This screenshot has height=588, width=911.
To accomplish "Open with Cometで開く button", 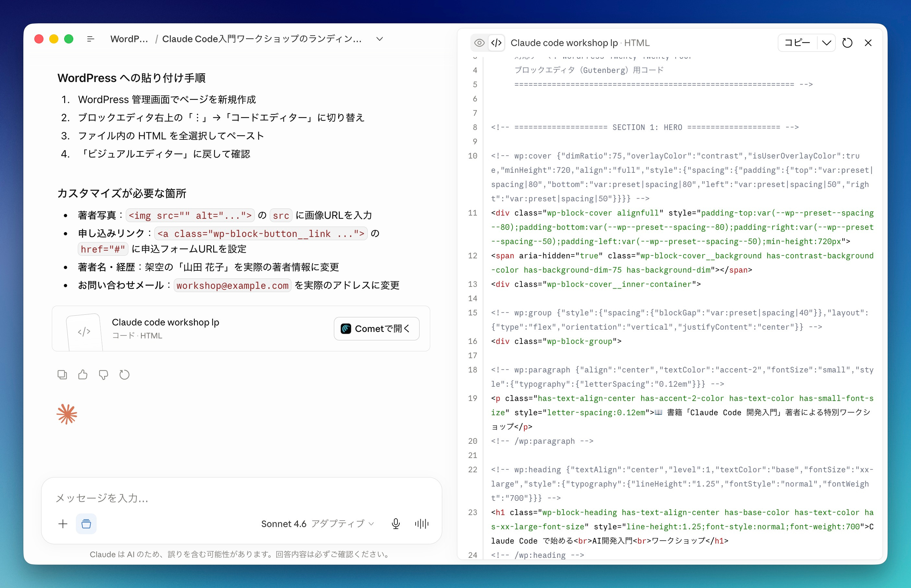I will coord(376,328).
